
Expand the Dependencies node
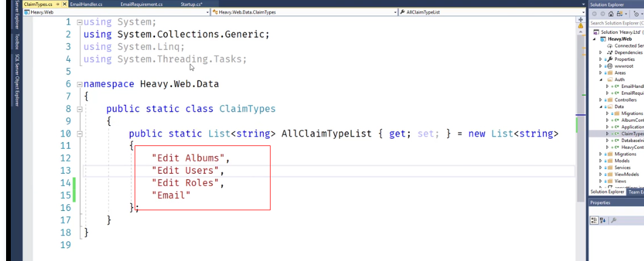(x=601, y=53)
